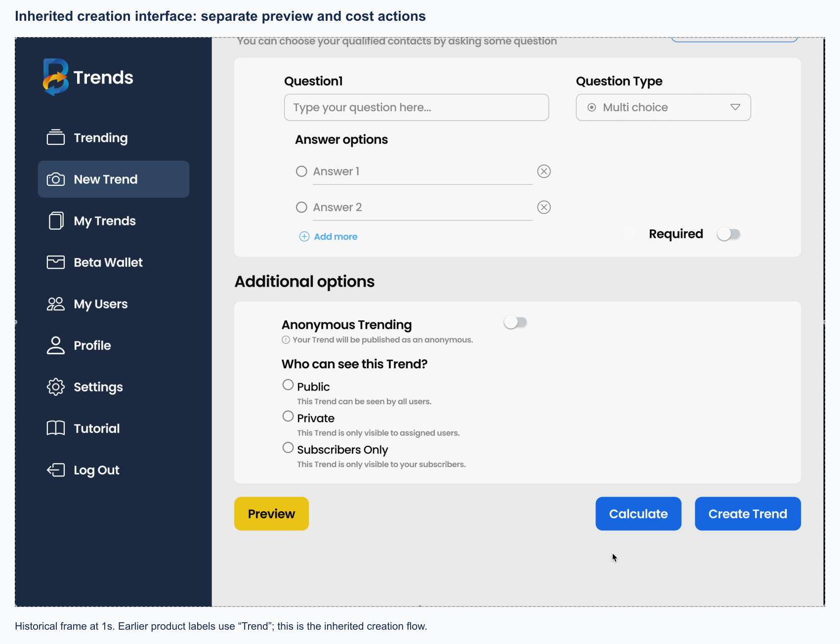The width and height of the screenshot is (840, 644).
Task: Click the Tutorial book icon
Action: pyautogui.click(x=56, y=428)
